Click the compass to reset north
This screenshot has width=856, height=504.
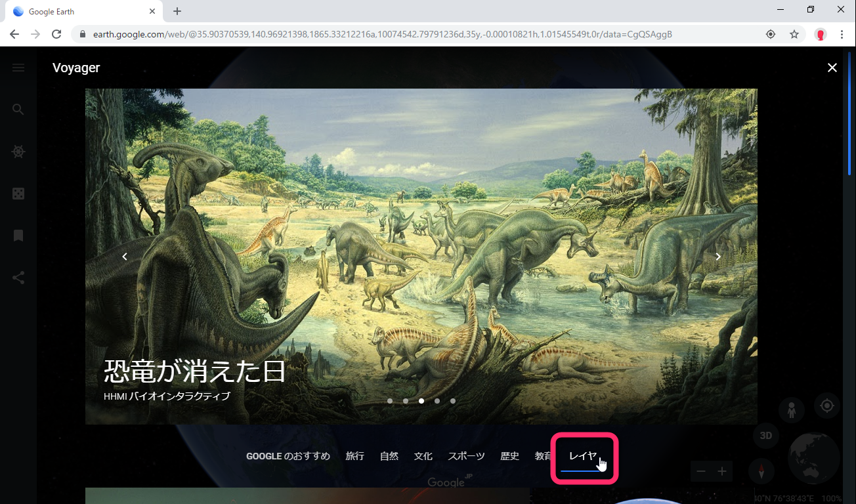[x=762, y=471]
